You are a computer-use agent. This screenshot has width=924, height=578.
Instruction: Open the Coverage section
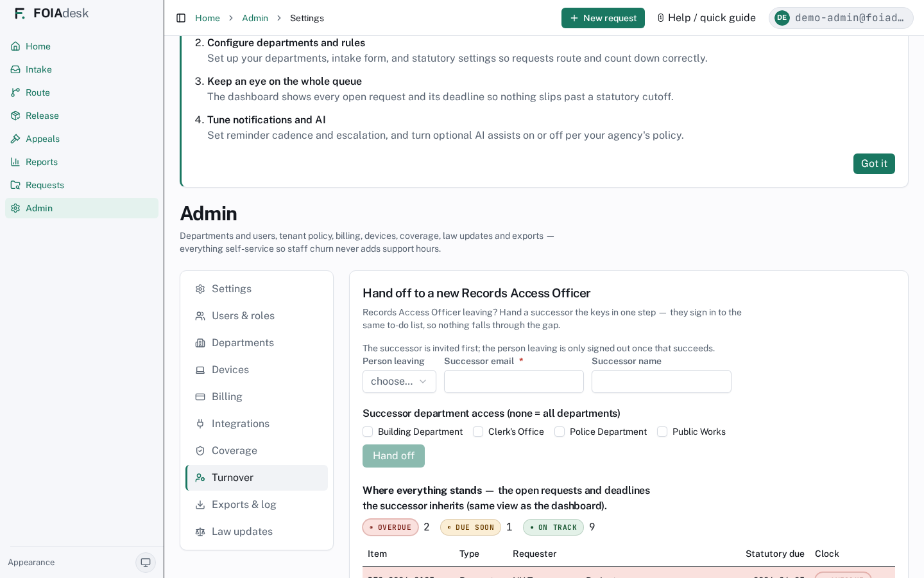coord(257,451)
